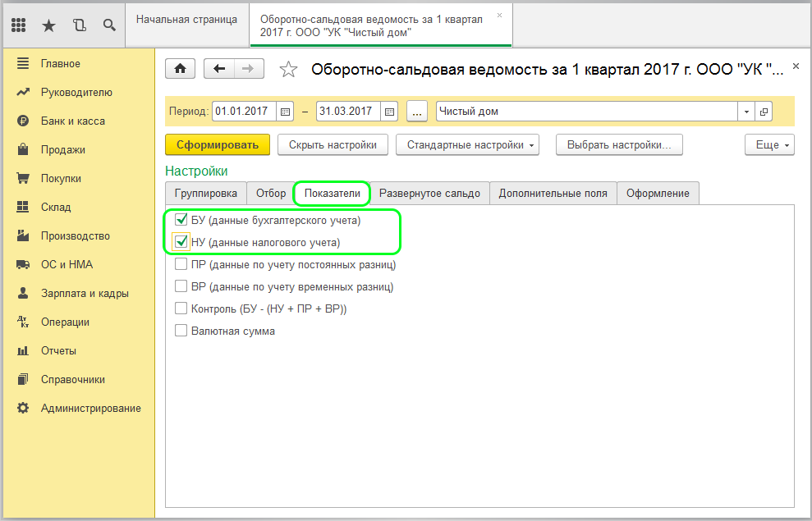Expand the organization dropdown arrow

pyautogui.click(x=746, y=112)
